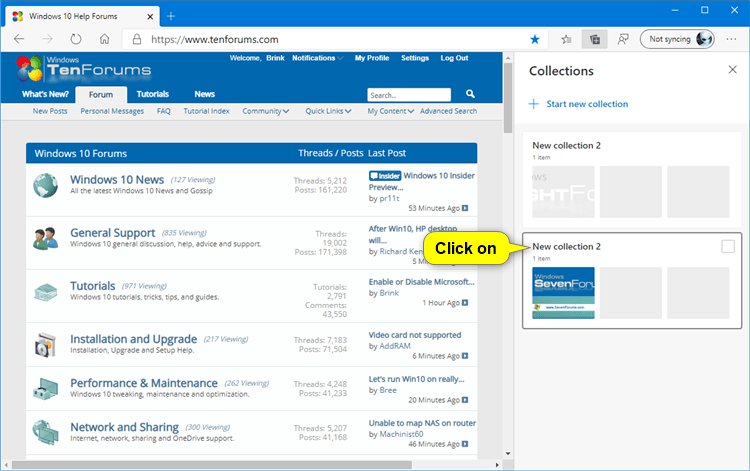Screen dimensions: 750x471
Task: Open the General Support forum
Action: pos(112,233)
